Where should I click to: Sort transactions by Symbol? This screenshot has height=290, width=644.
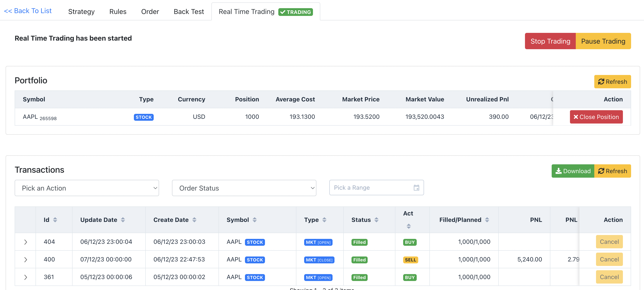[x=255, y=220]
